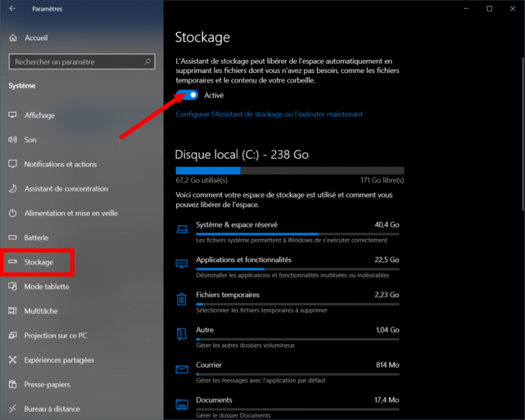Image resolution: width=525 pixels, height=420 pixels.
Task: Click the Alimentation et mise en veille power icon
Action: (12, 214)
